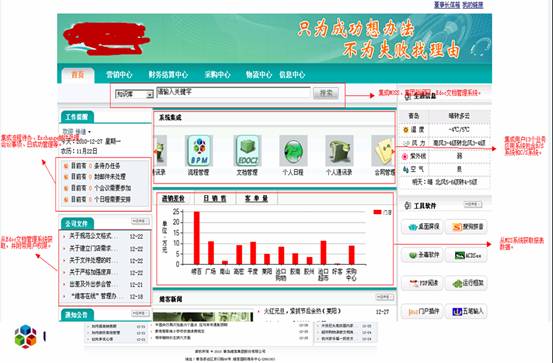Open the 财务结算中心 navigation tab
The image size is (553, 363).
[x=168, y=75]
